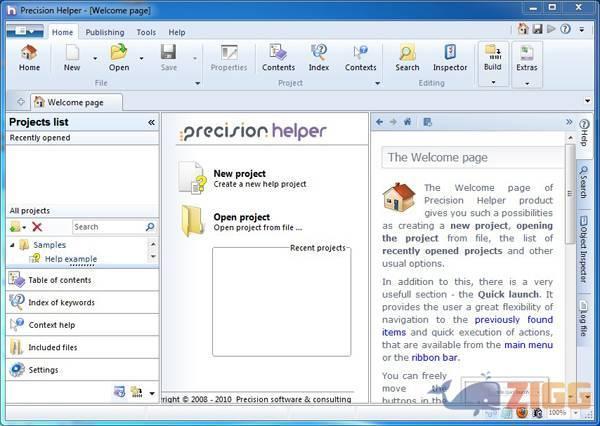The height and width of the screenshot is (426, 600).
Task: Click the Open folder ribbon icon
Action: tap(119, 52)
